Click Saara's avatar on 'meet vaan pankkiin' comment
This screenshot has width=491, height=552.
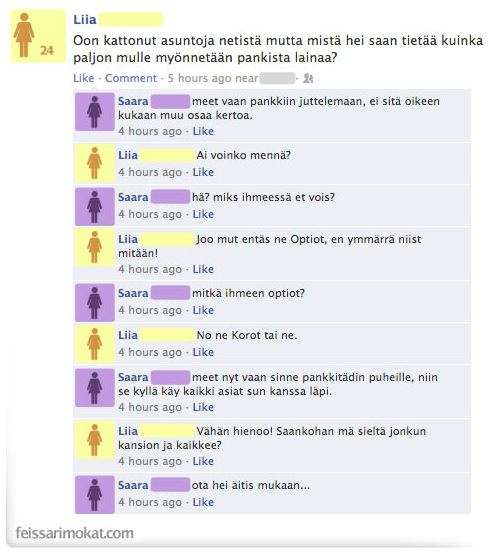(x=95, y=112)
